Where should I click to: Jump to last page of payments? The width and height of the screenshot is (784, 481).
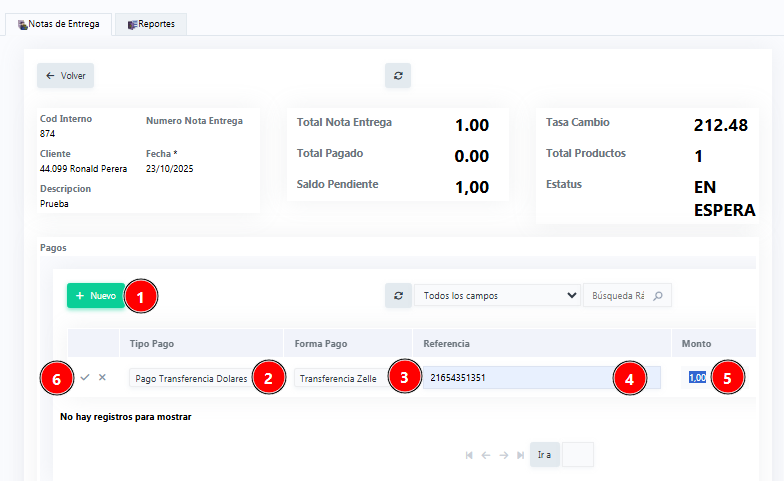click(519, 455)
